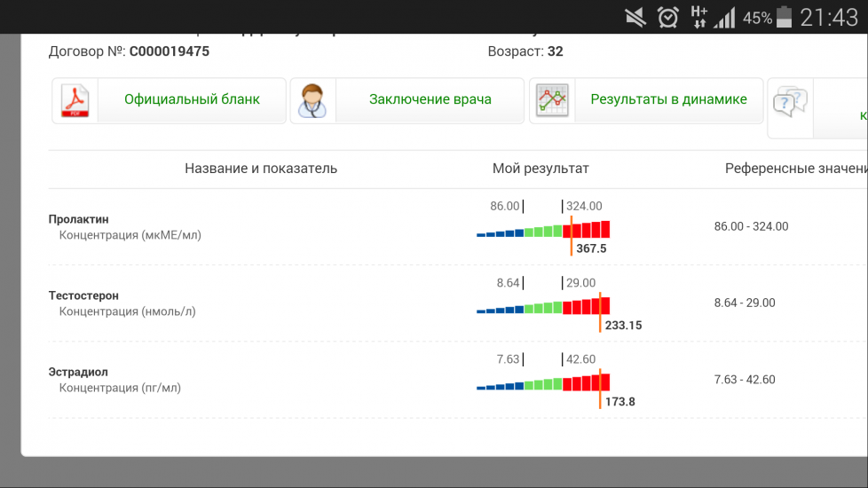The height and width of the screenshot is (488, 868).
Task: Show Результаты в динамике
Action: [668, 99]
